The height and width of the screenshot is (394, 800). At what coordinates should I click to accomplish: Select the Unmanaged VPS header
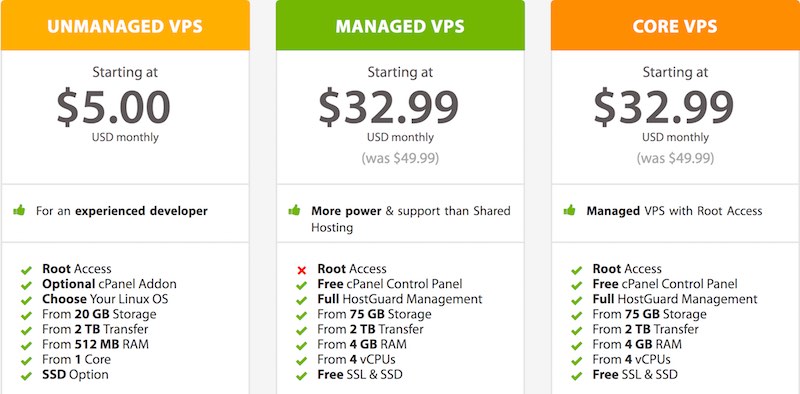(125, 25)
